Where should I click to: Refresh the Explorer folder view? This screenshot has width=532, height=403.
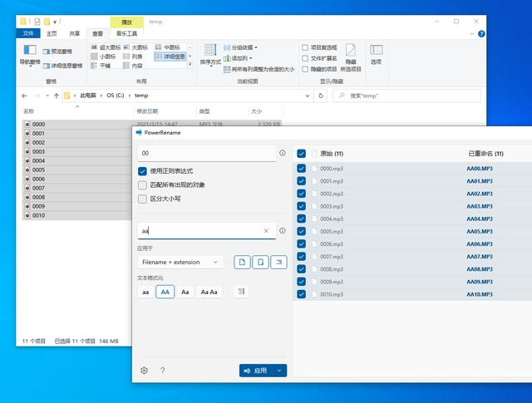tap(321, 96)
